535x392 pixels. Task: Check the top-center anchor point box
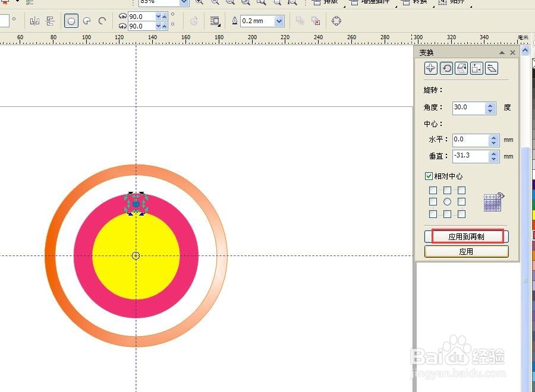pos(447,190)
